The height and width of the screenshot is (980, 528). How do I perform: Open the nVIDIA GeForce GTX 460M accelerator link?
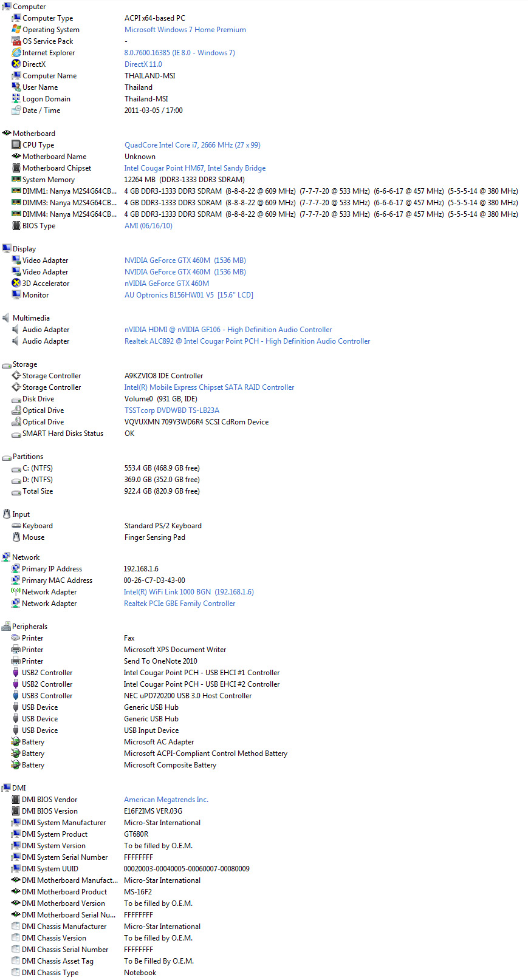point(167,284)
